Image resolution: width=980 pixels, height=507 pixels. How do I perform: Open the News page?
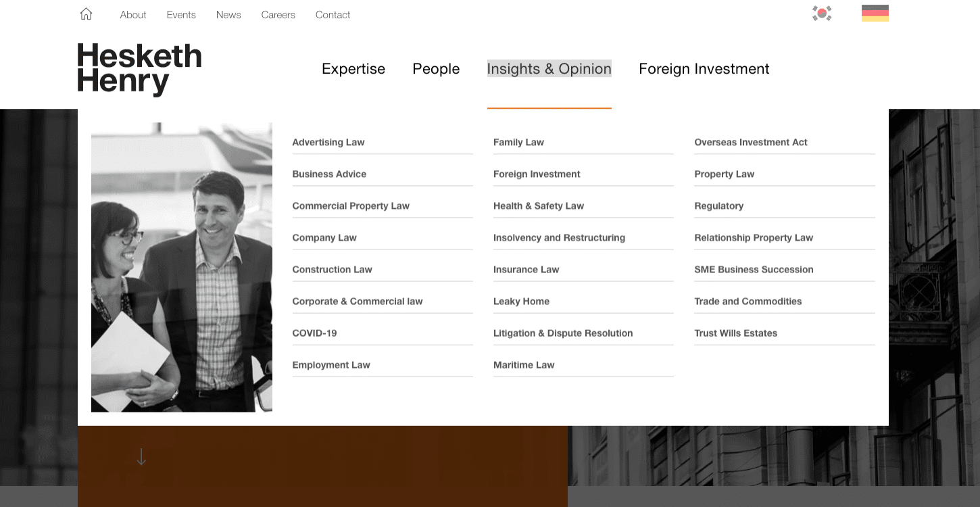tap(228, 15)
